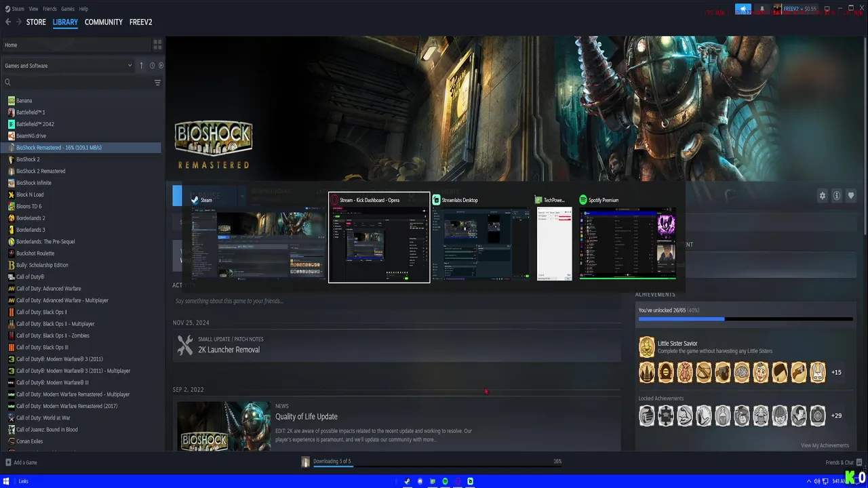Screen dimensions: 868x488
Task: Open the Help menu
Action: (x=83, y=9)
